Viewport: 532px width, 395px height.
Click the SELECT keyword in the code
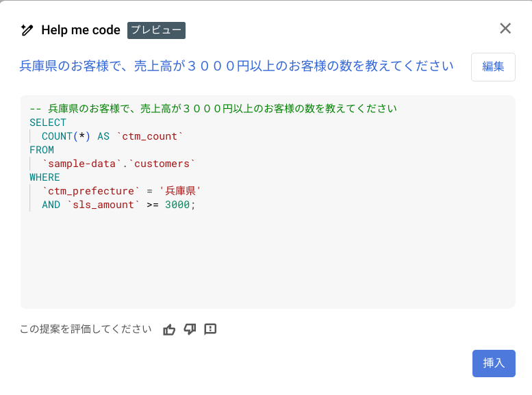[48, 123]
